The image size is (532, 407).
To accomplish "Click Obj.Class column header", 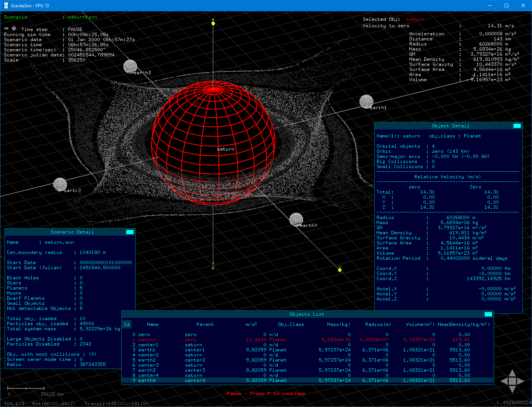I will point(291,324).
